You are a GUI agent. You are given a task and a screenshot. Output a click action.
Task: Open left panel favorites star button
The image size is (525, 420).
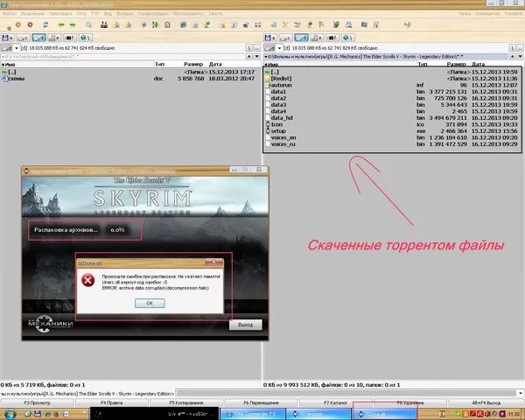249,56
